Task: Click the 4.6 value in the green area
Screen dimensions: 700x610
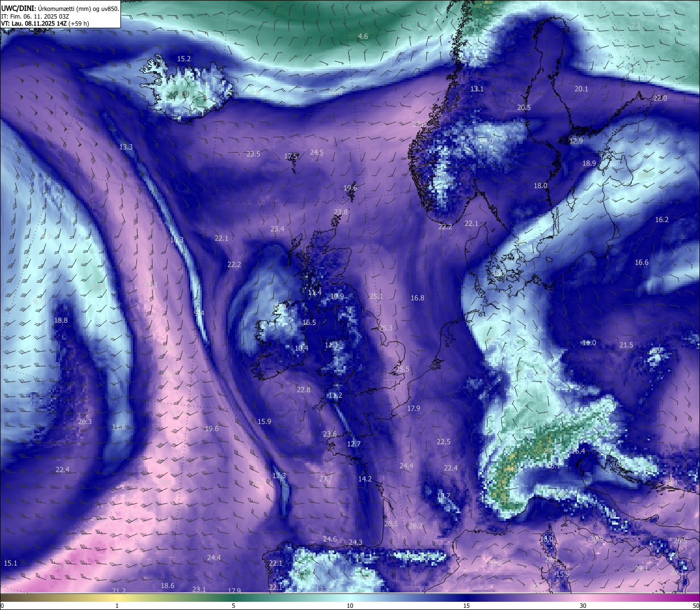Action: [x=363, y=36]
